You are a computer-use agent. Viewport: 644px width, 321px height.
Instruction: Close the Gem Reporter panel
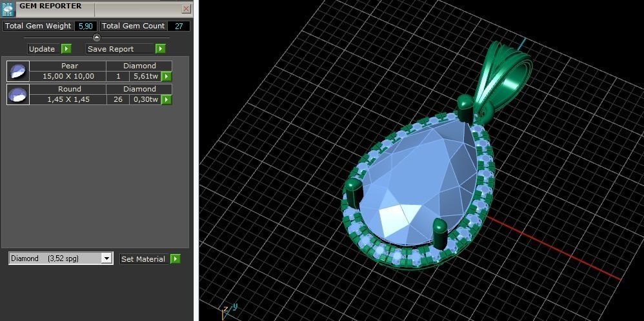pos(186,8)
